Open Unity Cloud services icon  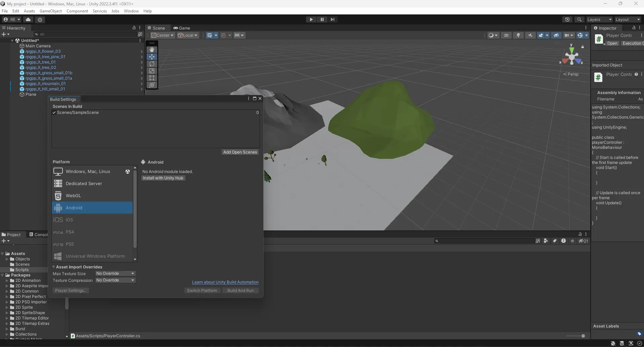[28, 19]
